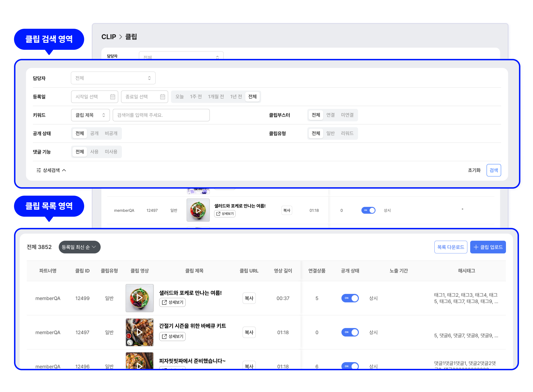Open the 클립 제목 keyword type dropdown
533x392 pixels.
tap(90, 115)
